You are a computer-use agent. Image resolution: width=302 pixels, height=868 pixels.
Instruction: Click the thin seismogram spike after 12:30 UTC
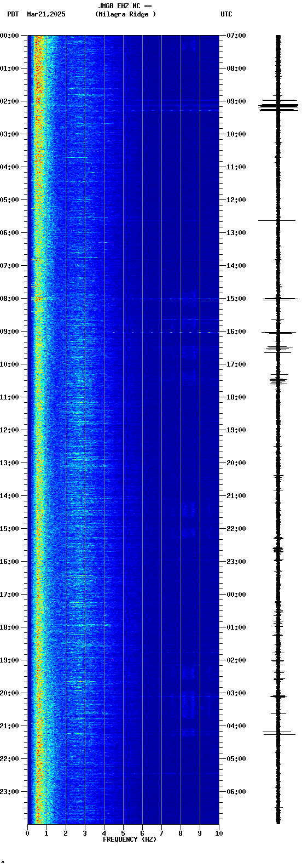[277, 220]
